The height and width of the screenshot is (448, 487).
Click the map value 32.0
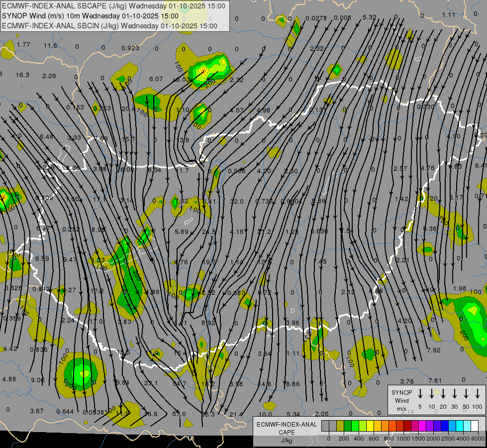(237, 202)
